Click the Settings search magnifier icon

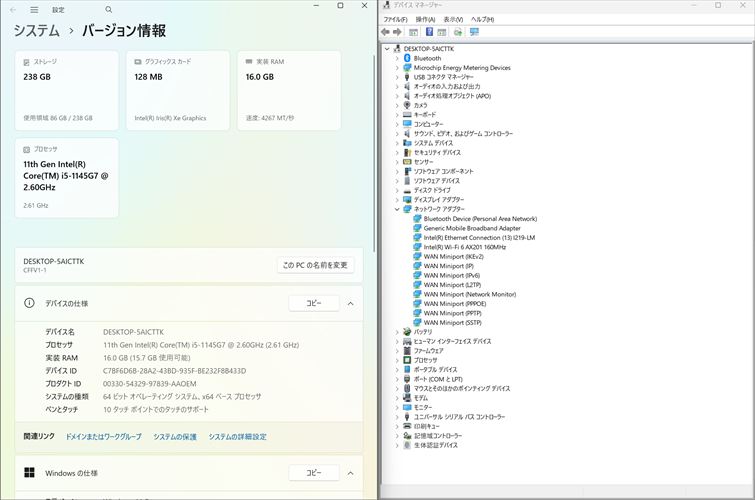pos(108,9)
